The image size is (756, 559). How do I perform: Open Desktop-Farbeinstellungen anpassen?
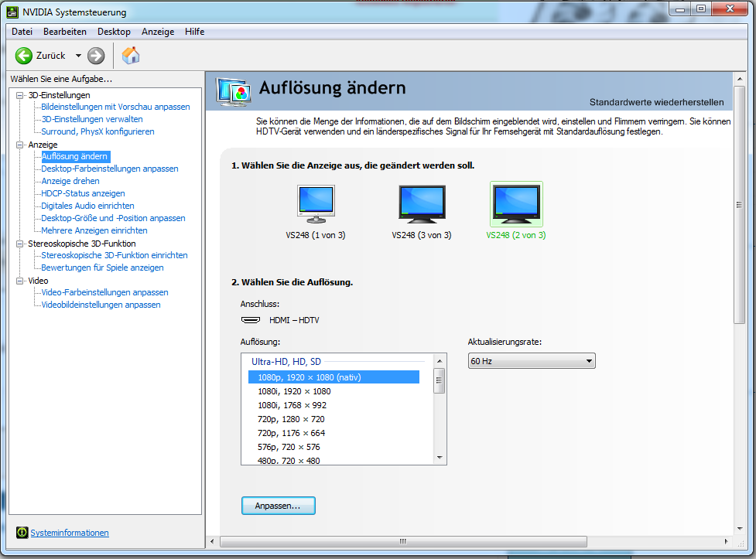110,169
